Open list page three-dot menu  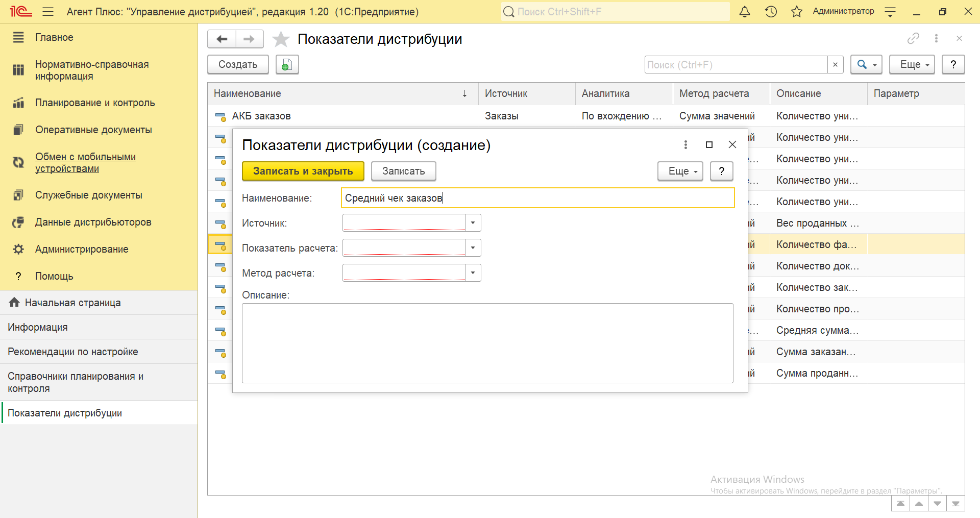point(936,38)
